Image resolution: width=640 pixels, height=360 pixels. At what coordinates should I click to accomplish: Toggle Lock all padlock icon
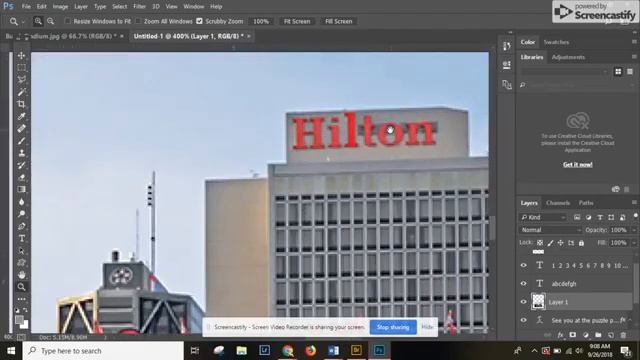tap(581, 242)
